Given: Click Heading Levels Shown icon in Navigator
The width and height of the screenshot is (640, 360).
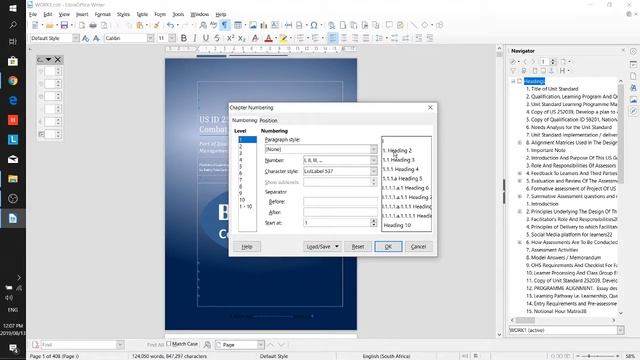Looking at the screenshot, I should click(563, 71).
